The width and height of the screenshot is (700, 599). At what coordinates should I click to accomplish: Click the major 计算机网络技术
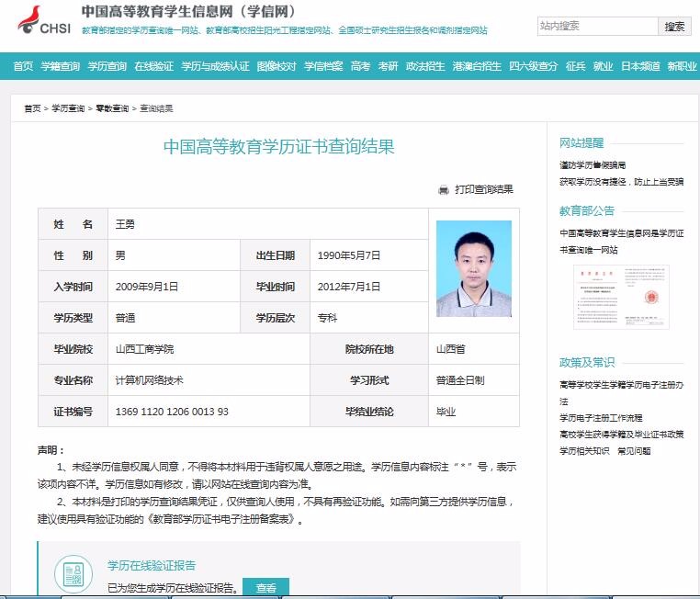(x=149, y=380)
